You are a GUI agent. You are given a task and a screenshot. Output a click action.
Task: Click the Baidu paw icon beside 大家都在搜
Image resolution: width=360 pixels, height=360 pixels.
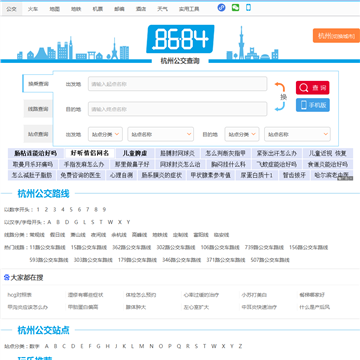click(x=7, y=277)
